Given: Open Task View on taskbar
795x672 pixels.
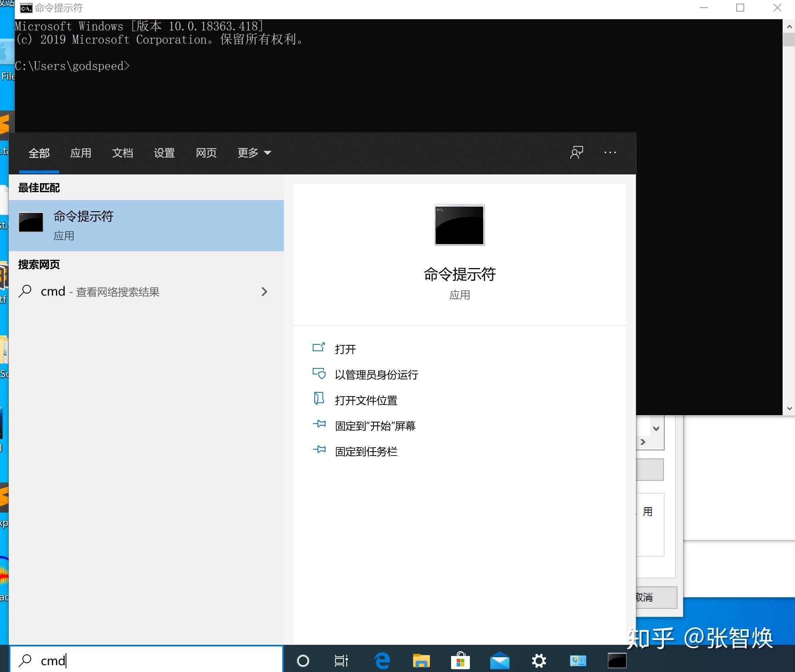Looking at the screenshot, I should (341, 661).
